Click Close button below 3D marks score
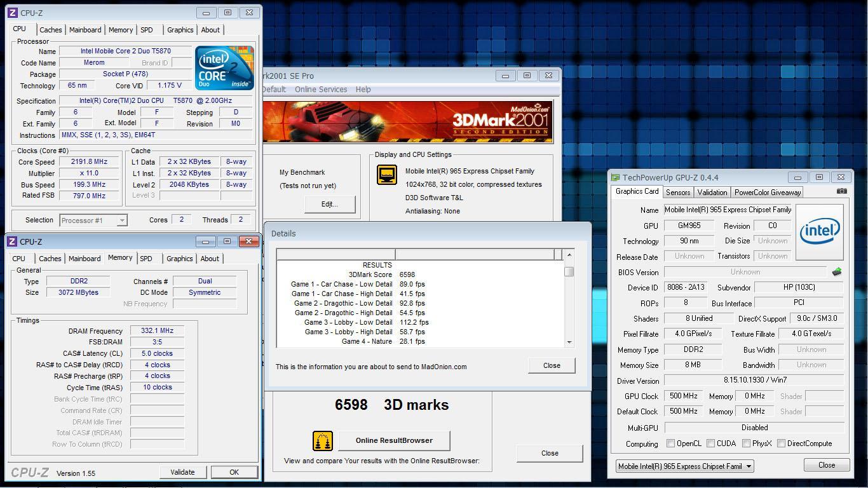The height and width of the screenshot is (488, 868). tap(550, 453)
